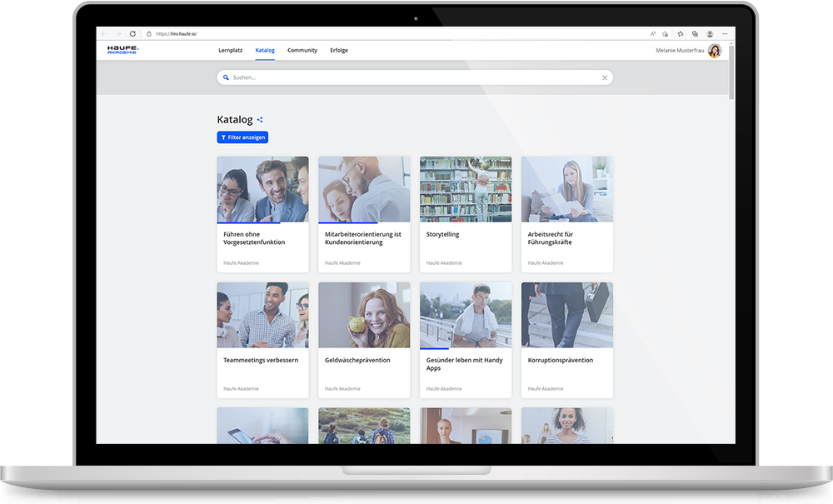
Task: Reload the page with the refresh icon
Action: pos(132,33)
